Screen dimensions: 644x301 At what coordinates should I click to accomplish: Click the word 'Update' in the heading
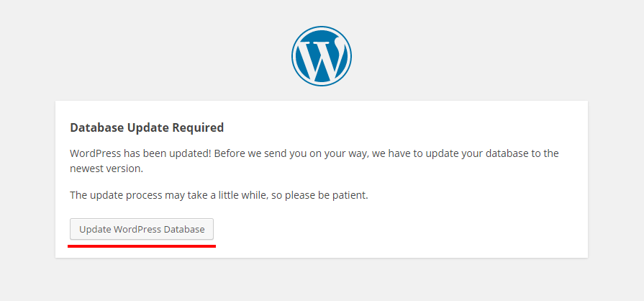click(x=148, y=128)
